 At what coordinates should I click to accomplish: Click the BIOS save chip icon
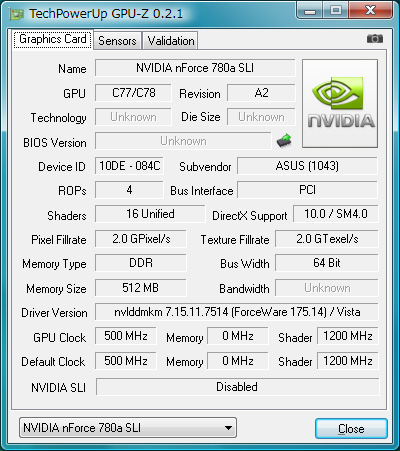click(x=284, y=141)
